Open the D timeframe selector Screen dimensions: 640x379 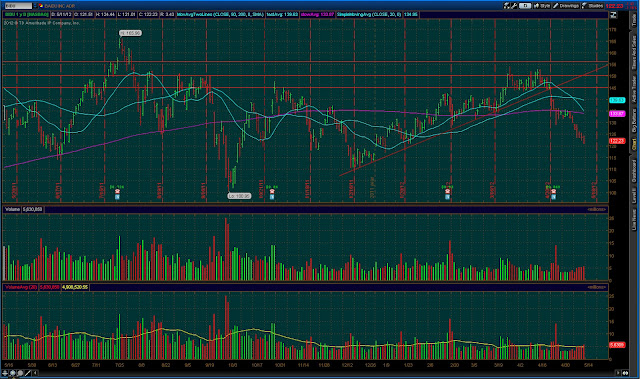[x=525, y=6]
